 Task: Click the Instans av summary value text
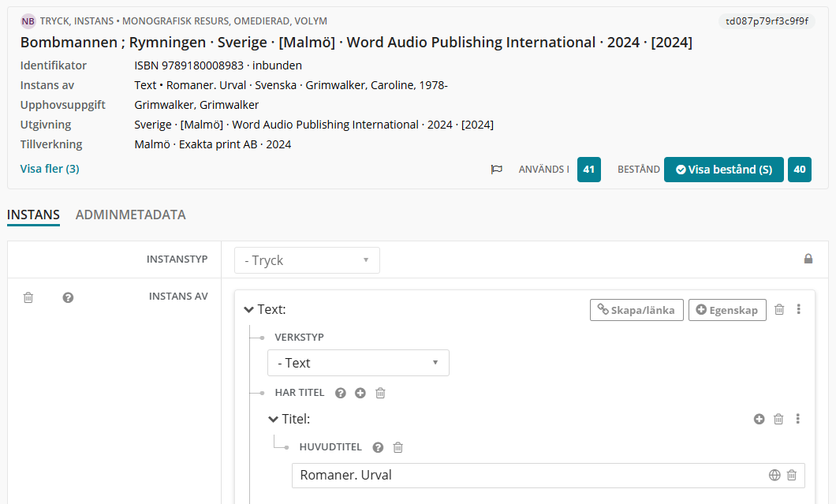click(x=291, y=85)
